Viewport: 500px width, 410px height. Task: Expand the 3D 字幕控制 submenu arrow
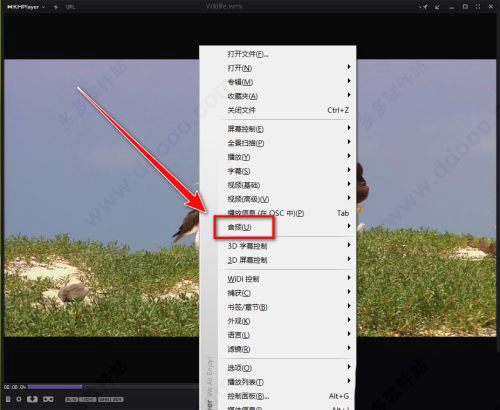[349, 245]
